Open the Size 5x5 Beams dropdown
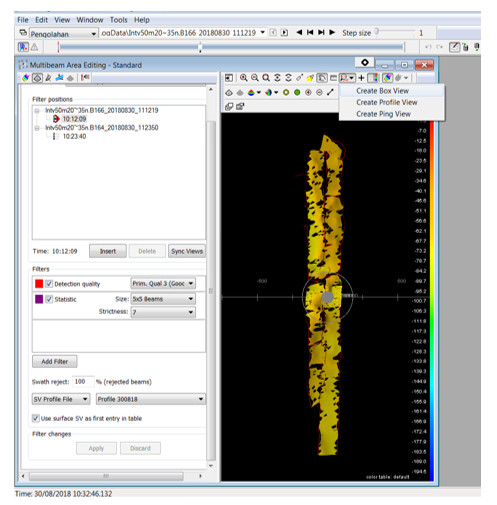 (x=163, y=299)
